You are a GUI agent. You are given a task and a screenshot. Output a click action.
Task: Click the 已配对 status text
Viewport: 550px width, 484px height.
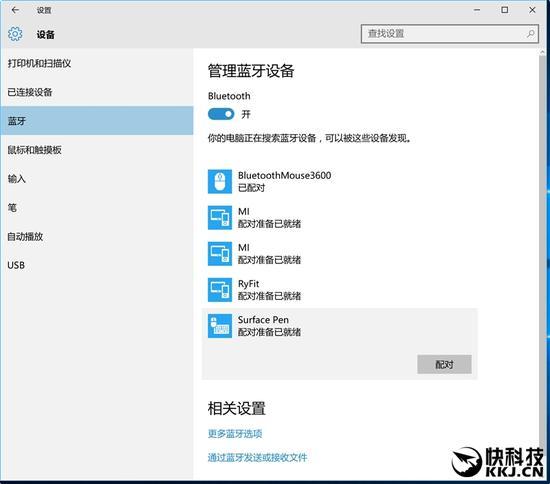click(251, 188)
